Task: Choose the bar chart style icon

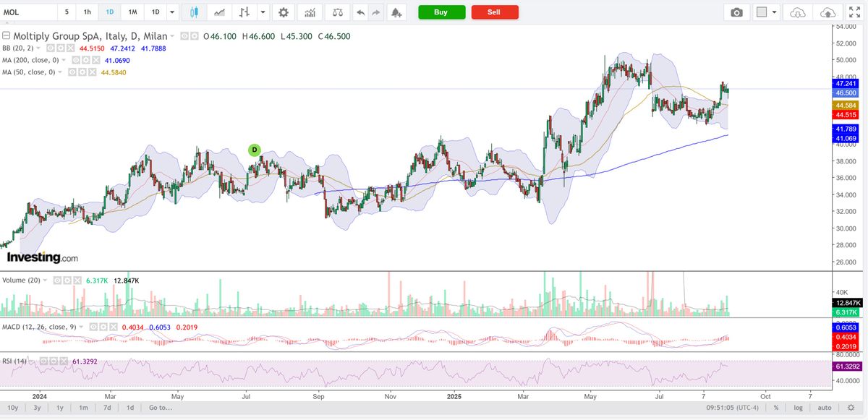Action: pos(246,12)
